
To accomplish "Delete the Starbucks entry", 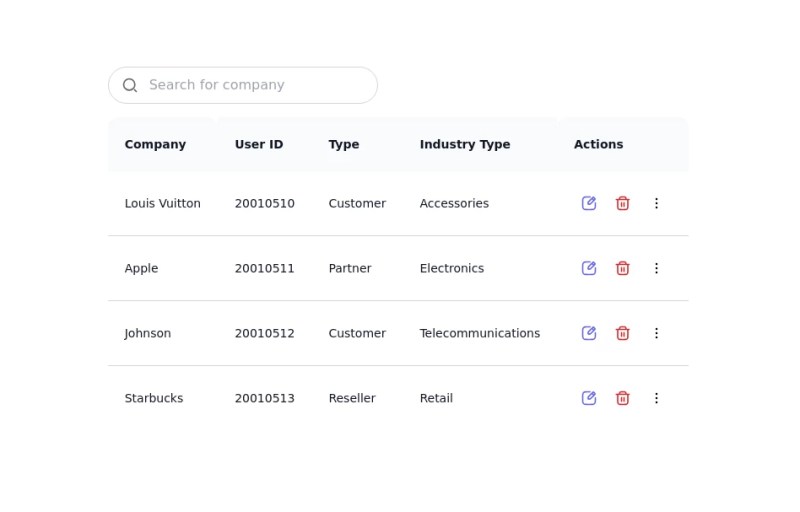I will (622, 398).
